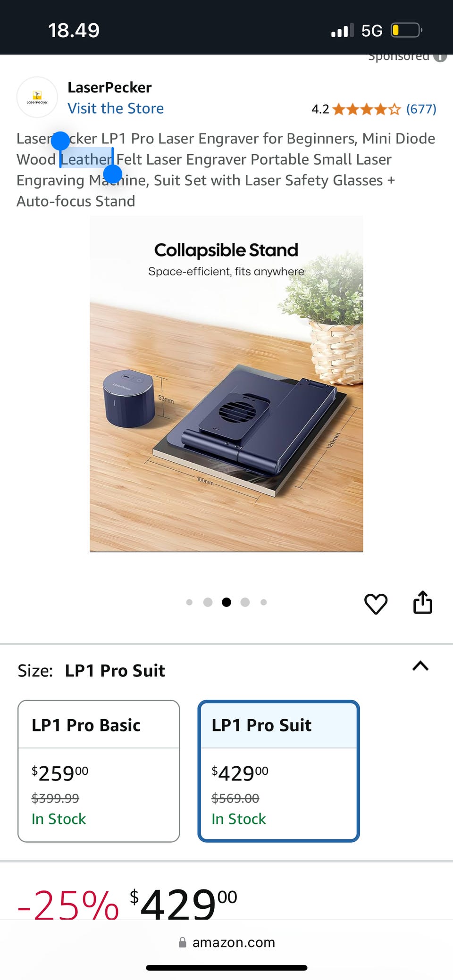Tap the cellular signal bars icon
Viewport: 453px width, 980px height.
(343, 31)
